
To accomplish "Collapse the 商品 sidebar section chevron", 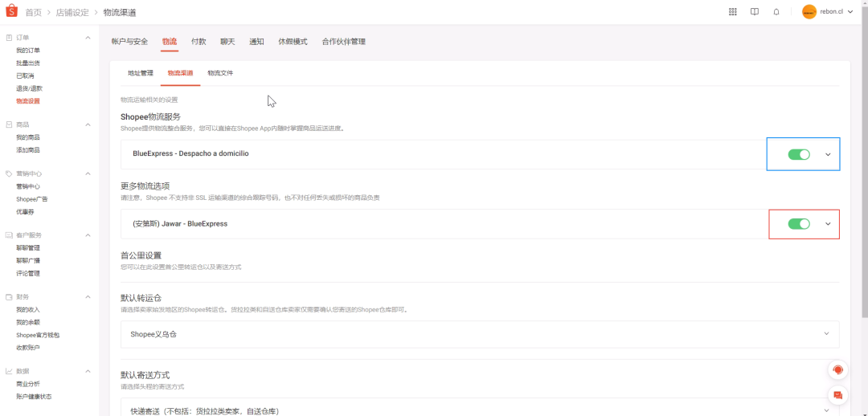I will tap(88, 124).
